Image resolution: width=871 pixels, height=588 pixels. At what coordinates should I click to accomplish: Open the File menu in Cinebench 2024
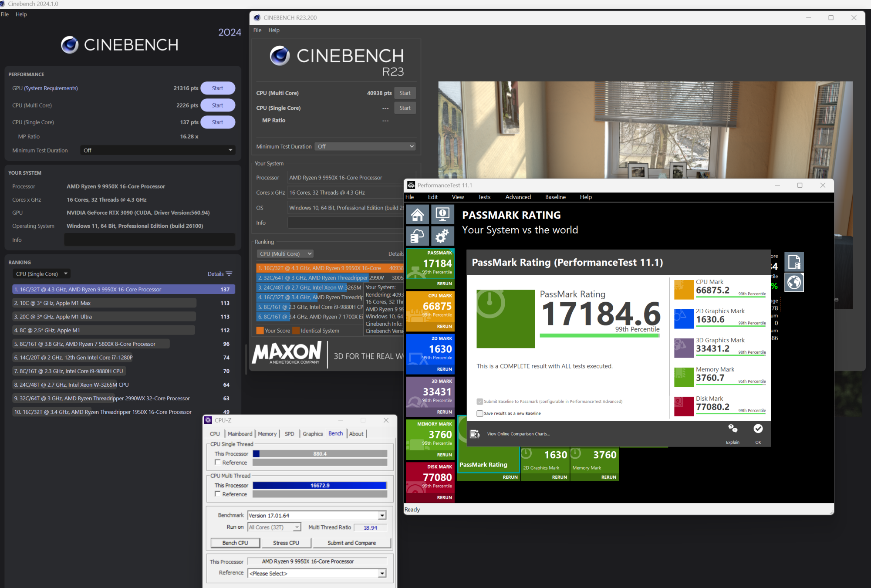[x=5, y=14]
